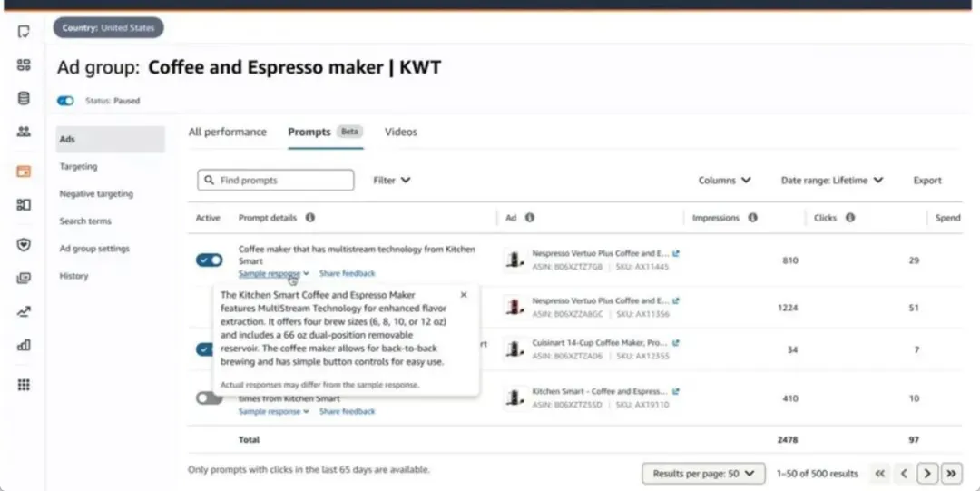The height and width of the screenshot is (491, 980).
Task: Click the database icon in left sidebar
Action: point(24,98)
